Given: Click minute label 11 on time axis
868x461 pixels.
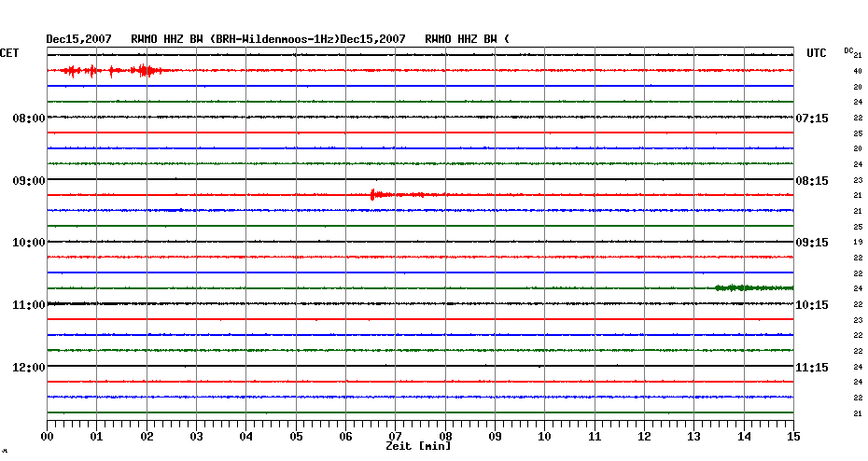Looking at the screenshot, I should pos(595,436).
